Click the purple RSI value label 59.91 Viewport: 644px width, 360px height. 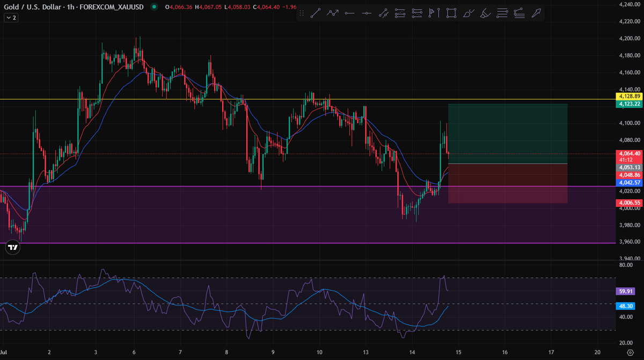627,291
